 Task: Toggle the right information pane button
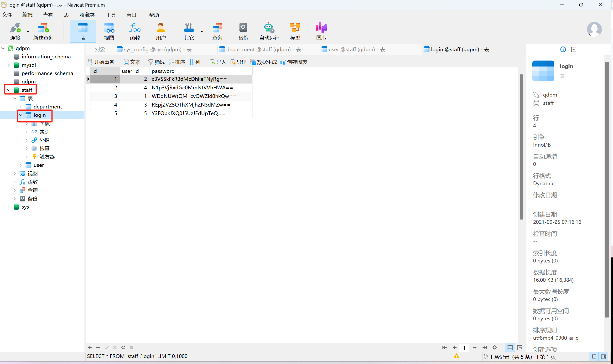603,356
